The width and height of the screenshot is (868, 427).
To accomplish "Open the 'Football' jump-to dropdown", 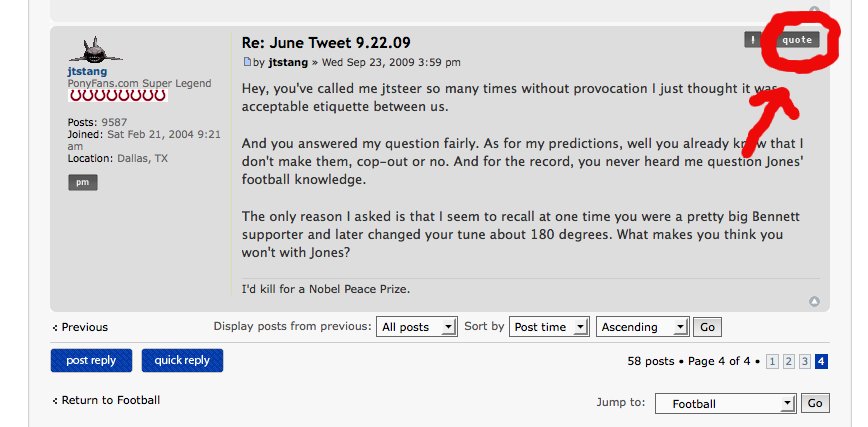I will 726,404.
